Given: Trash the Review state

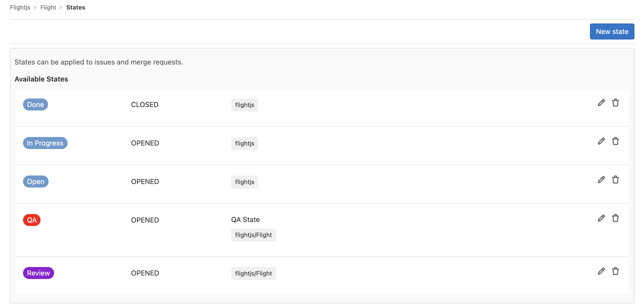Looking at the screenshot, I should click(615, 271).
